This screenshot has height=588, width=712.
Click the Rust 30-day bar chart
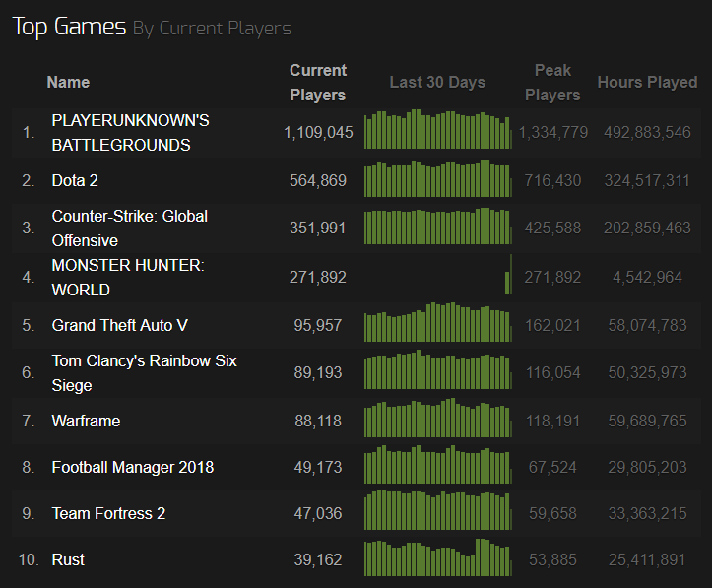pyautogui.click(x=437, y=558)
